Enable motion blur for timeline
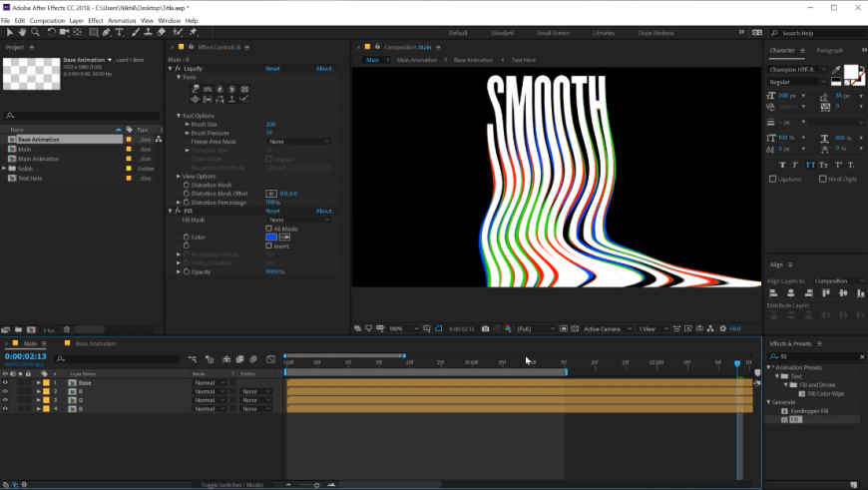868x490 pixels. (x=253, y=359)
